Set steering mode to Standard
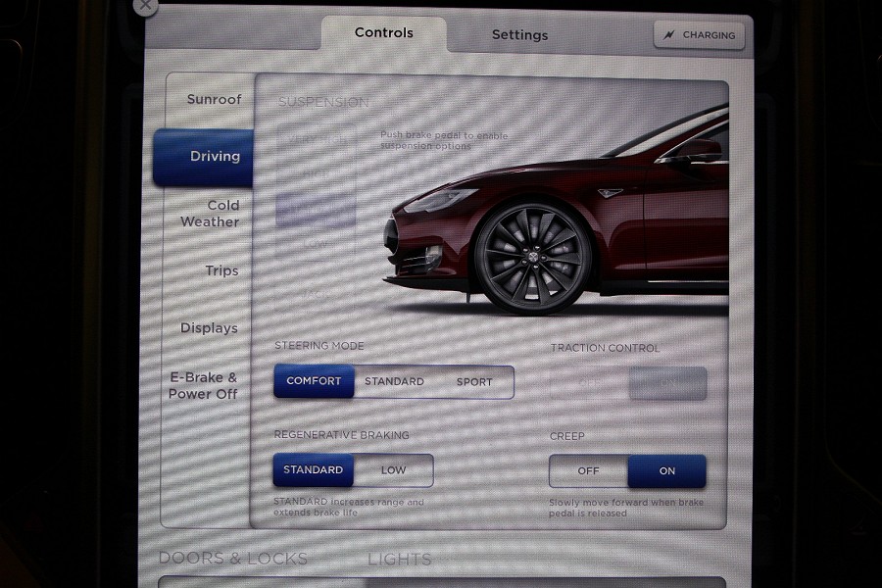The height and width of the screenshot is (588, 882). click(394, 381)
